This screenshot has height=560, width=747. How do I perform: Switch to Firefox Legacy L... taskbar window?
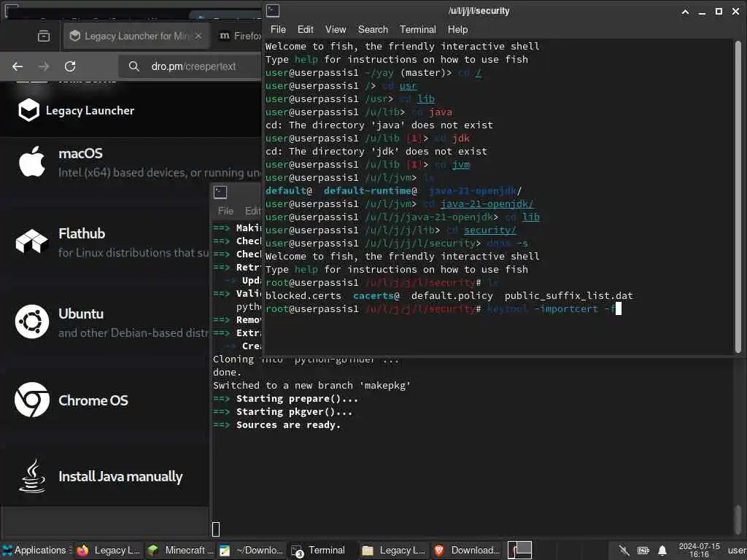pos(109,551)
